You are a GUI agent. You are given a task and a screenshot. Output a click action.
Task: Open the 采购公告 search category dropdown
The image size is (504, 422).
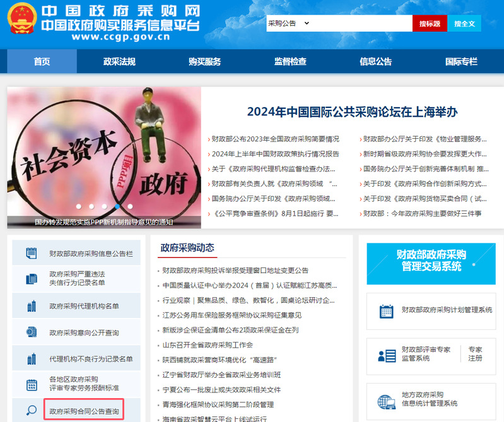pyautogui.click(x=289, y=23)
